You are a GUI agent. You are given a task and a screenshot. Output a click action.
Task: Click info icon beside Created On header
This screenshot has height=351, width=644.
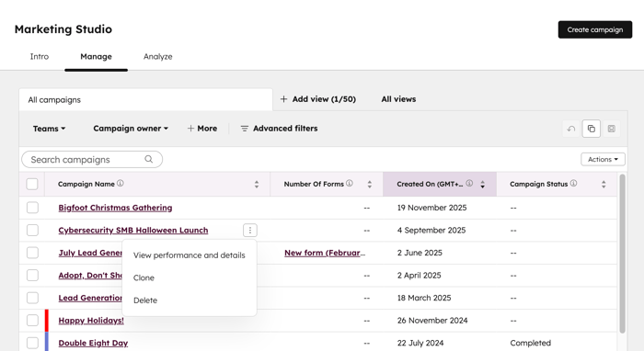(469, 183)
